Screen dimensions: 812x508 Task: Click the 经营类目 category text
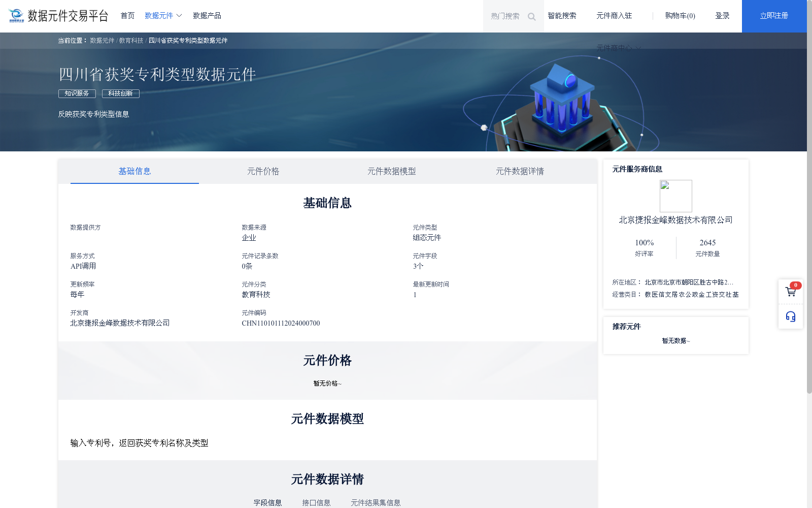692,295
